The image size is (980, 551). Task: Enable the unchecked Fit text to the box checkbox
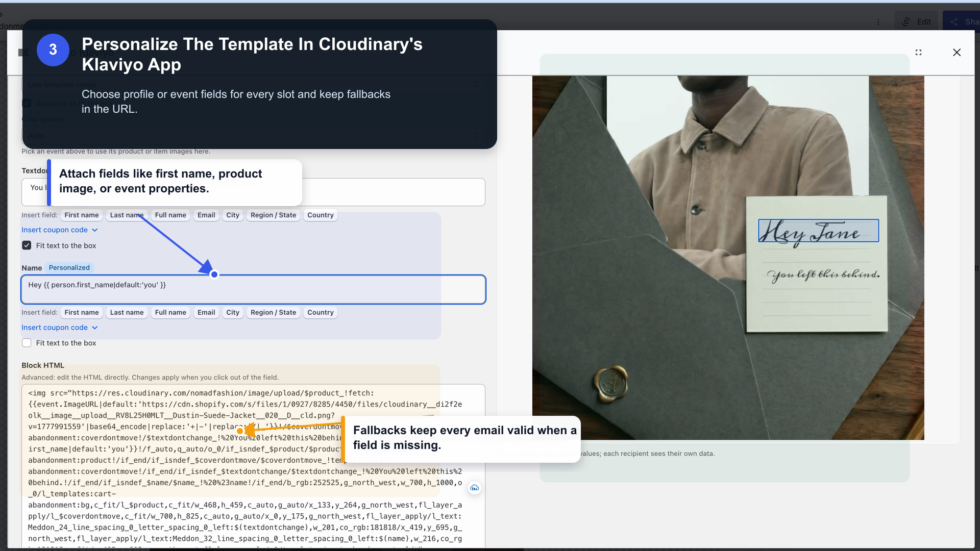pyautogui.click(x=27, y=343)
